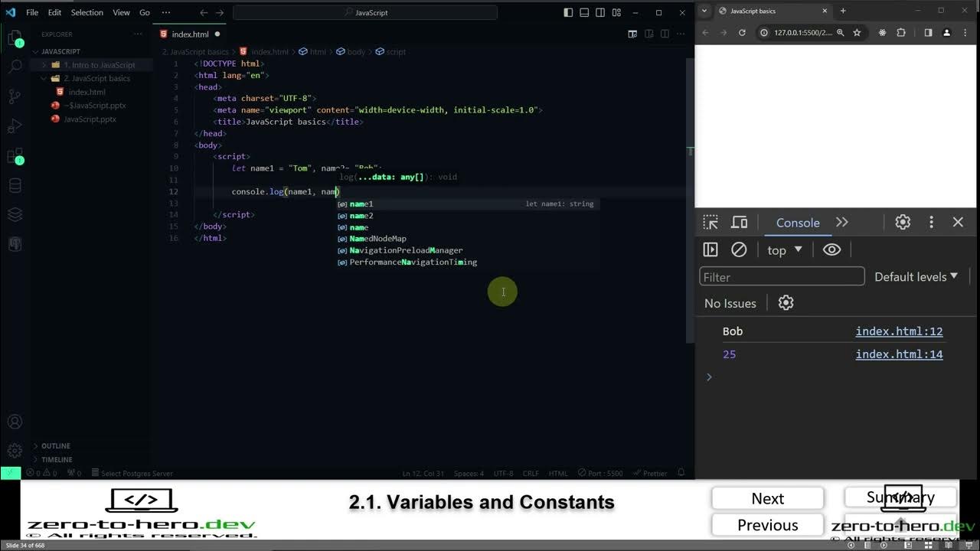Click the Chrome address bar URL
This screenshot has height=551, width=980.
coord(802,33)
